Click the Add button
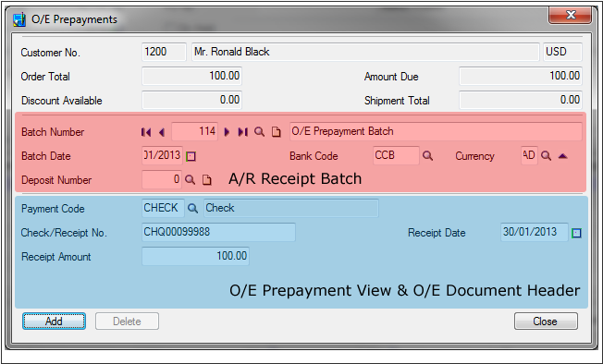This screenshot has width=603, height=364. click(54, 321)
